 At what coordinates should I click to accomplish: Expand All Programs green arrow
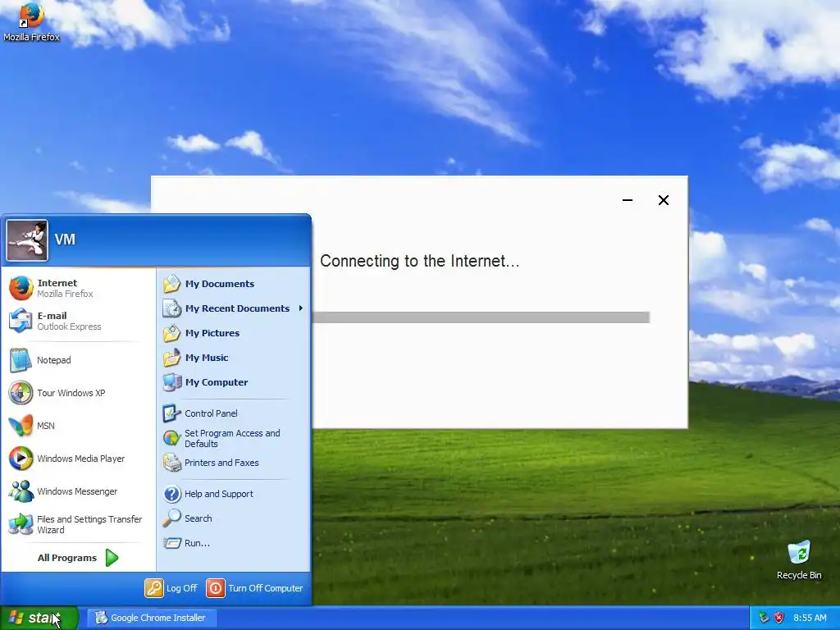(112, 558)
